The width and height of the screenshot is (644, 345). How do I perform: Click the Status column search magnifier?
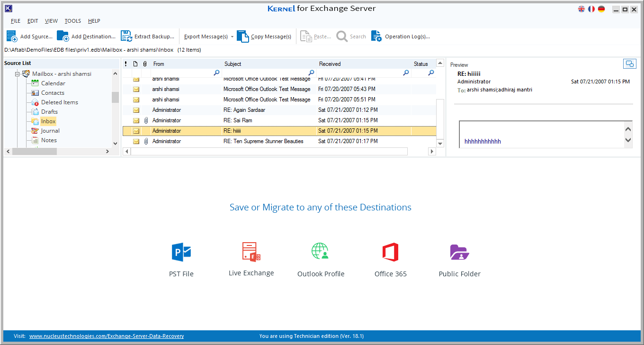(431, 73)
